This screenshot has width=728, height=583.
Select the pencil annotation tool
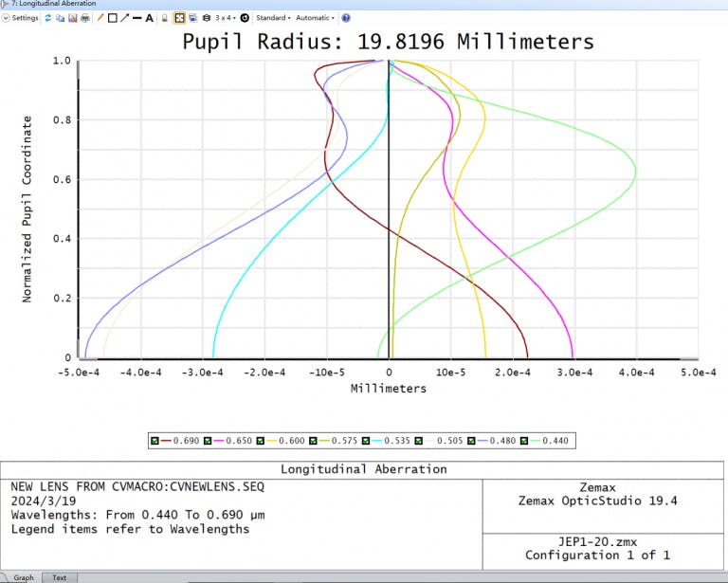click(100, 18)
